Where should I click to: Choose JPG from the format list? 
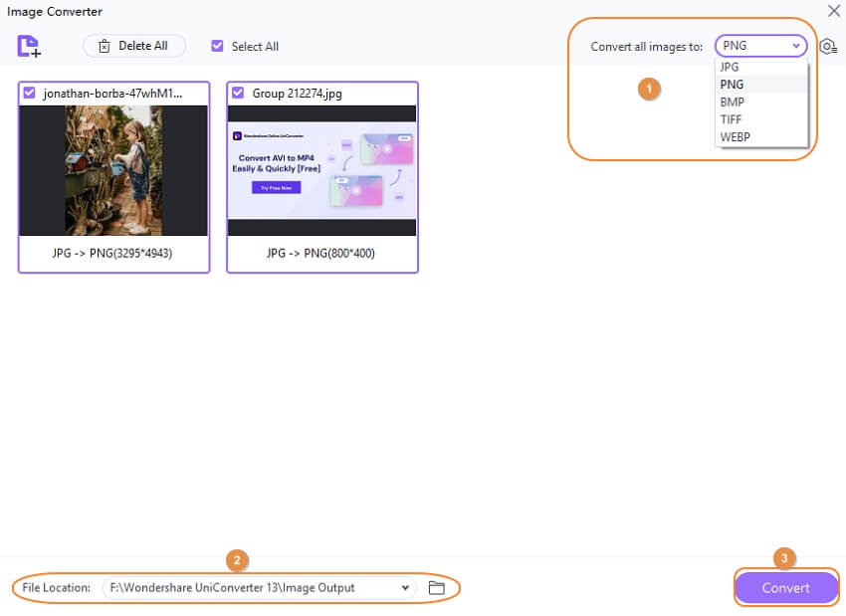pos(760,67)
